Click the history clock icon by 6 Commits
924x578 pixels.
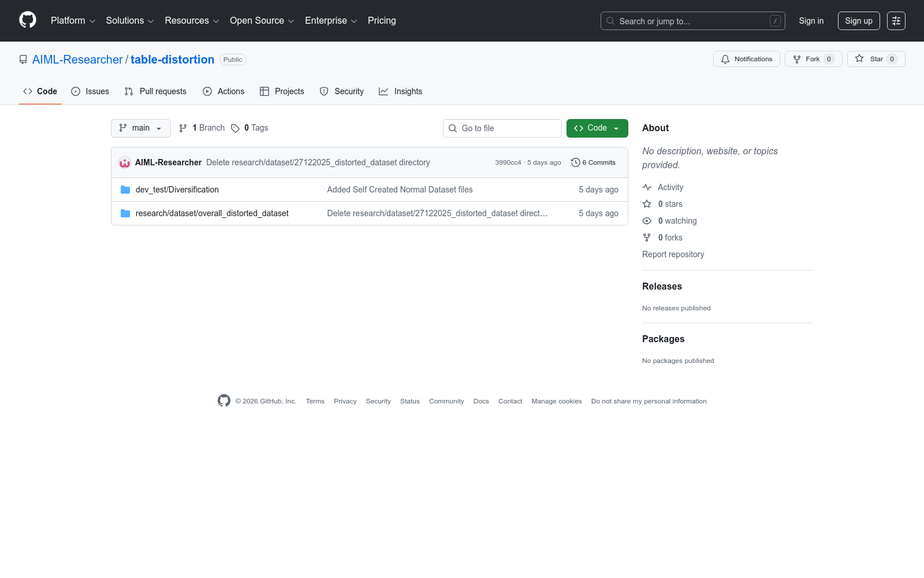575,162
